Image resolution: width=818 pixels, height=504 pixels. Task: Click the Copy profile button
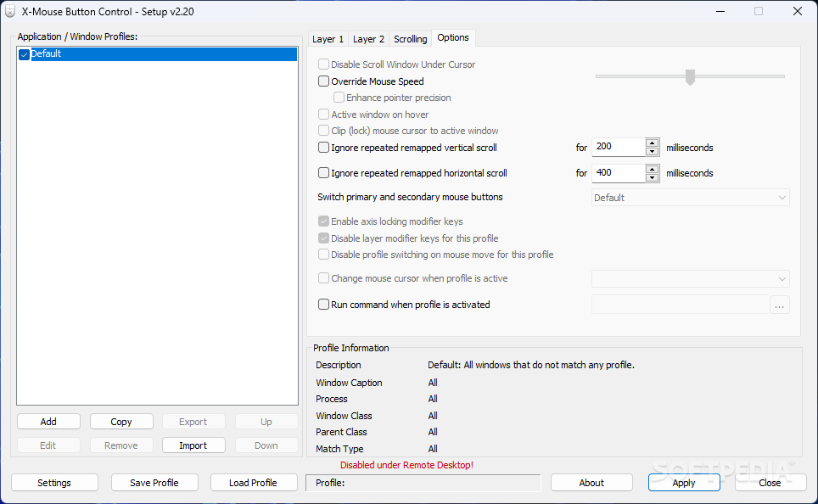click(x=121, y=422)
